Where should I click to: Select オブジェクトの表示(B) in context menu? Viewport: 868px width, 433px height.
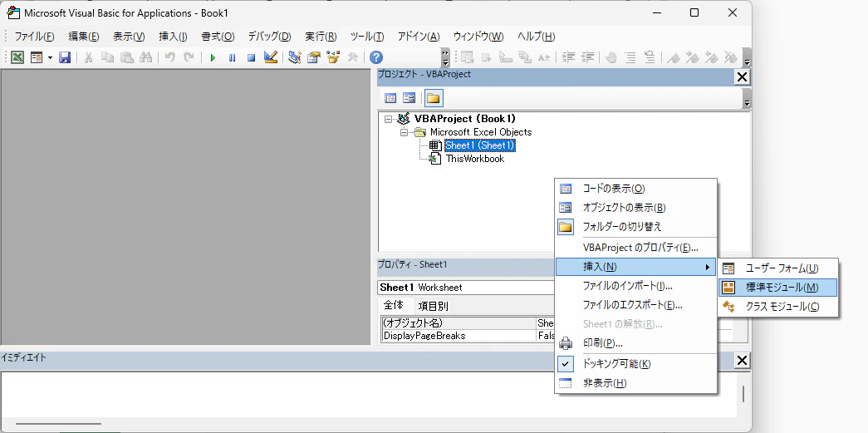(x=635, y=208)
